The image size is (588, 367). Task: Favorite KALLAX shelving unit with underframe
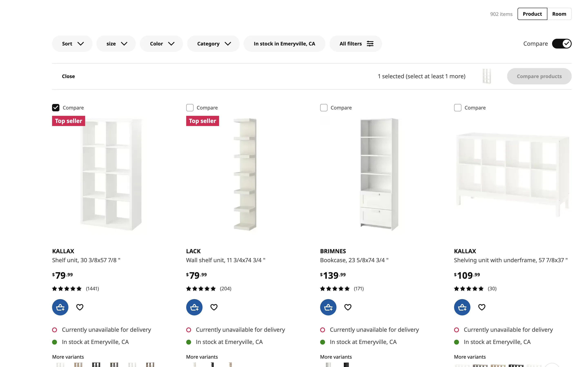pos(482,307)
